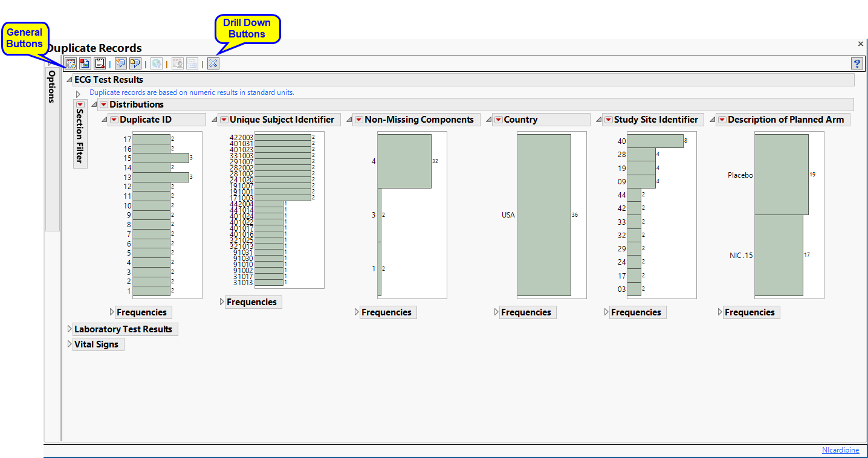Expand the Laboratory Test Results section
868x458 pixels.
(70, 329)
